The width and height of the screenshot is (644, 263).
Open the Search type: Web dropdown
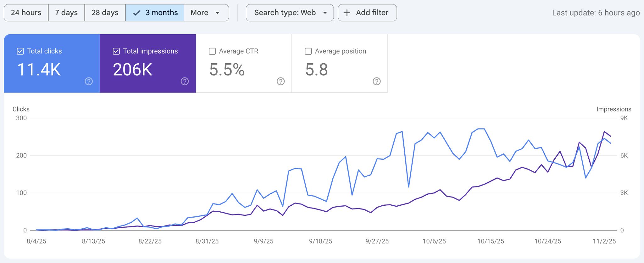[285, 13]
